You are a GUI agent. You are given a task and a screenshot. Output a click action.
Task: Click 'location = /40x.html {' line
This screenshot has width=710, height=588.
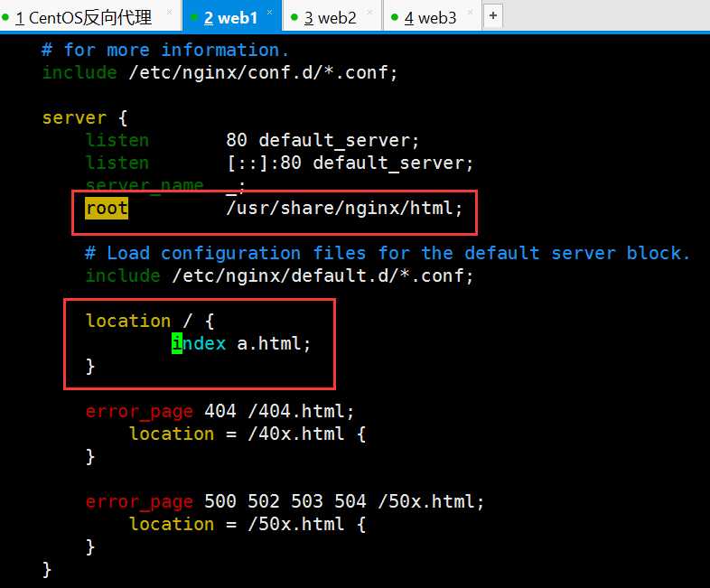coord(248,434)
